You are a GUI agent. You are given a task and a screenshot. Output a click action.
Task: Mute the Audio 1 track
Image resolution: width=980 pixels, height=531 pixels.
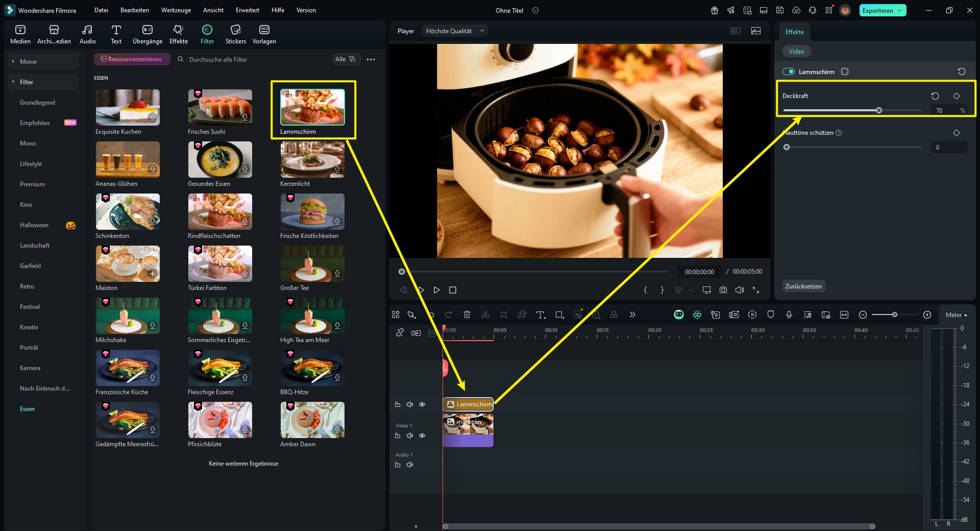click(410, 465)
